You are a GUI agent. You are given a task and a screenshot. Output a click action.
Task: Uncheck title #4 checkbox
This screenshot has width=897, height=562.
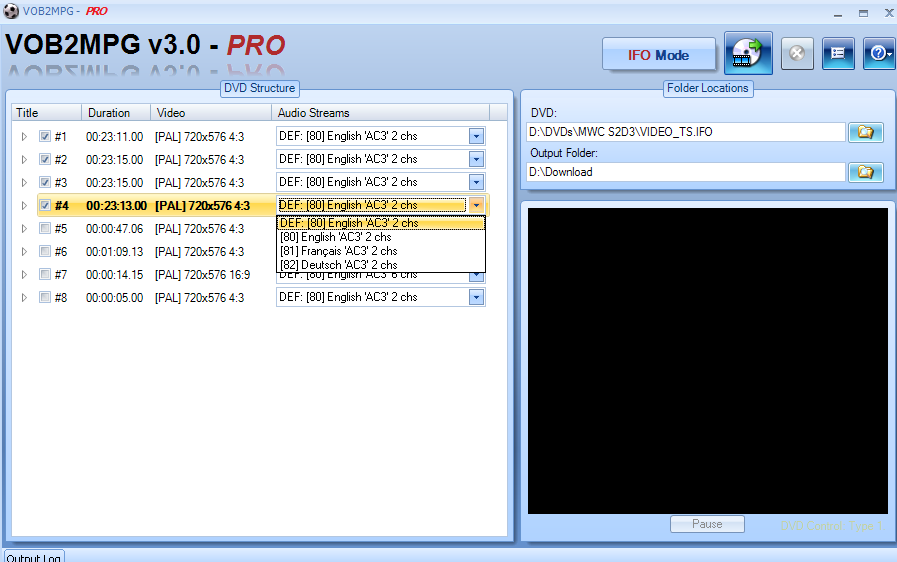(x=45, y=205)
